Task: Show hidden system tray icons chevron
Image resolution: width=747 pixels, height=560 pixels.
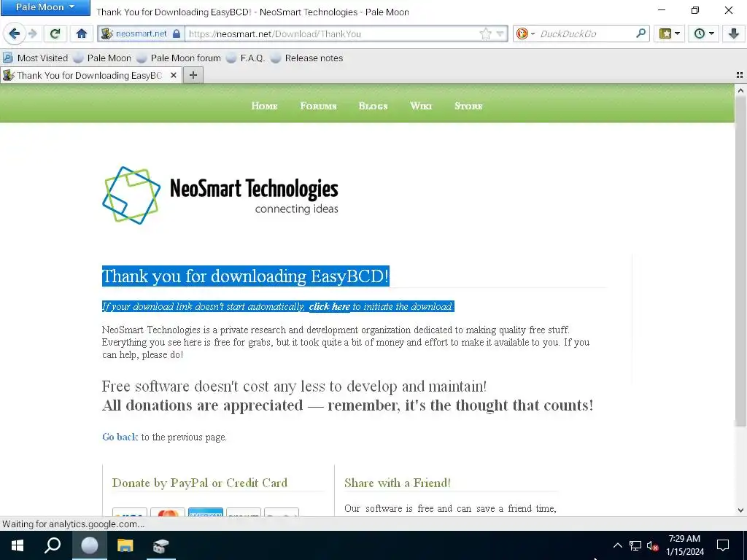Action: [617, 545]
